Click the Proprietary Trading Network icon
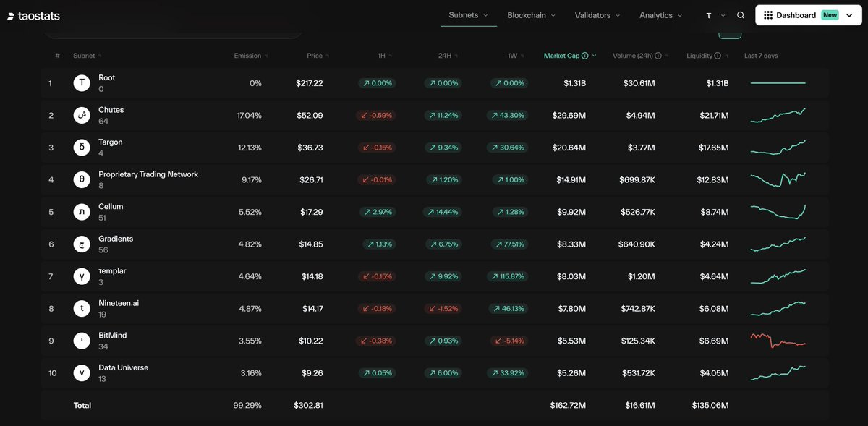Viewport: 868px width, 426px height. [x=82, y=179]
